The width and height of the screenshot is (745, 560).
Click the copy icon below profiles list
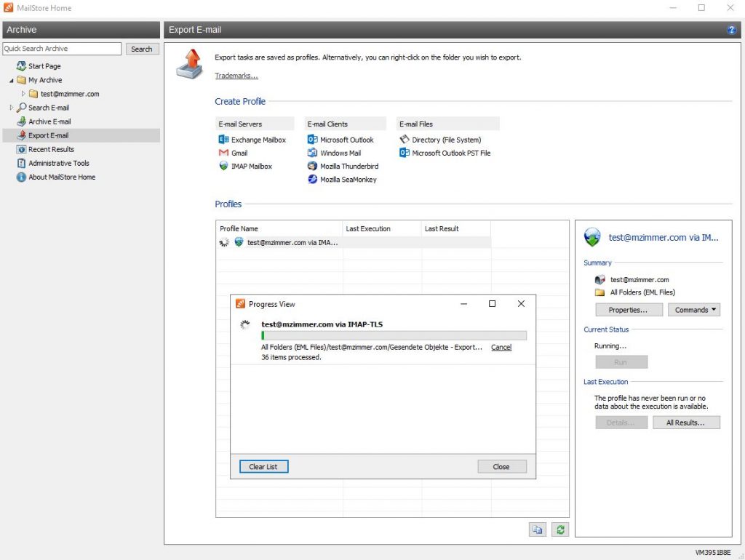point(537,530)
